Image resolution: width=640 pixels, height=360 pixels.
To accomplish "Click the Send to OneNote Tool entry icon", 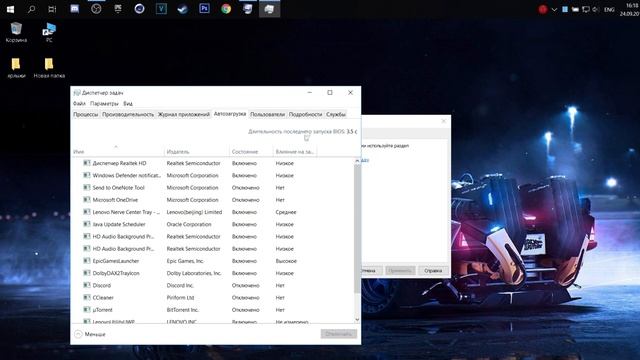I will tap(87, 187).
